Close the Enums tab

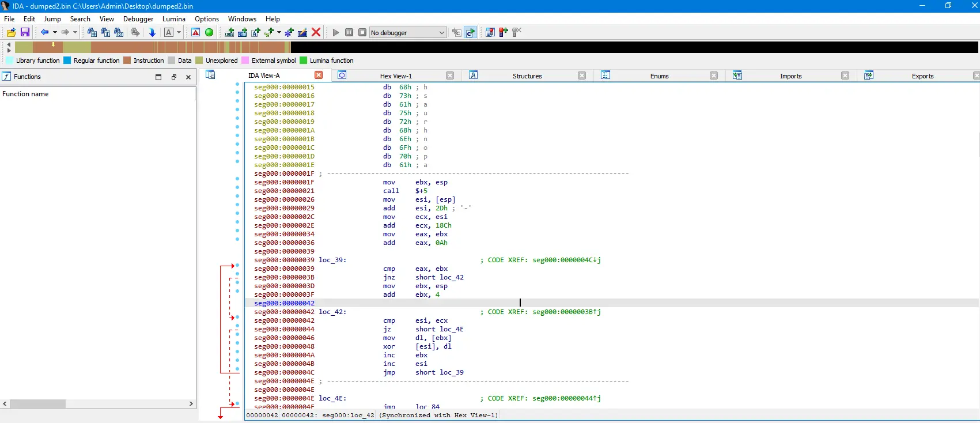[714, 75]
